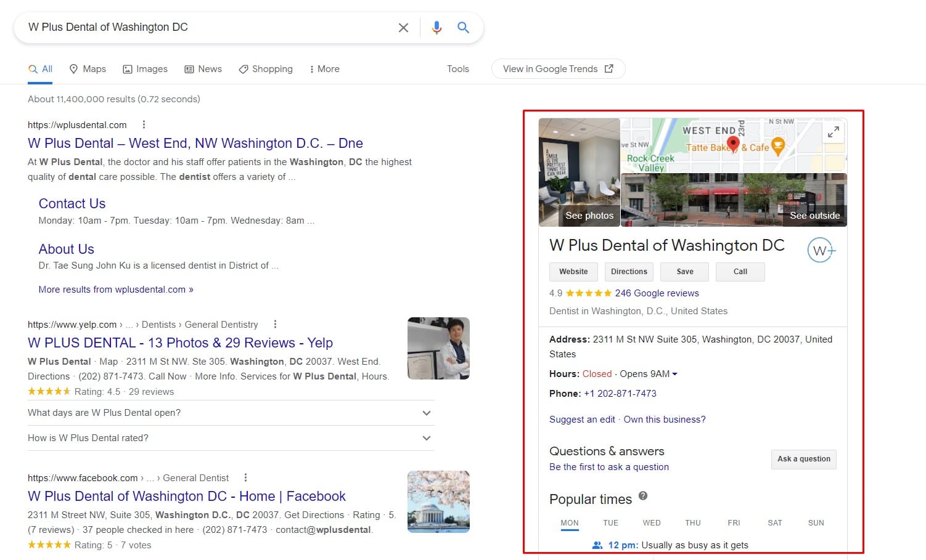The height and width of the screenshot is (560, 926).
Task: Click the 'Address:' label in knowledge panel
Action: (x=570, y=339)
